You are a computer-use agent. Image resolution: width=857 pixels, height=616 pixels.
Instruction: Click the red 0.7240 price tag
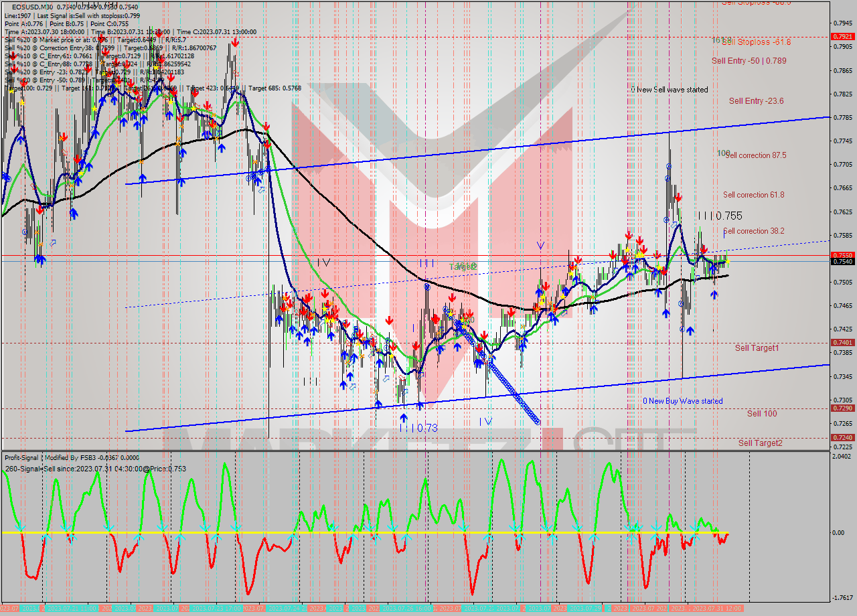click(x=842, y=437)
